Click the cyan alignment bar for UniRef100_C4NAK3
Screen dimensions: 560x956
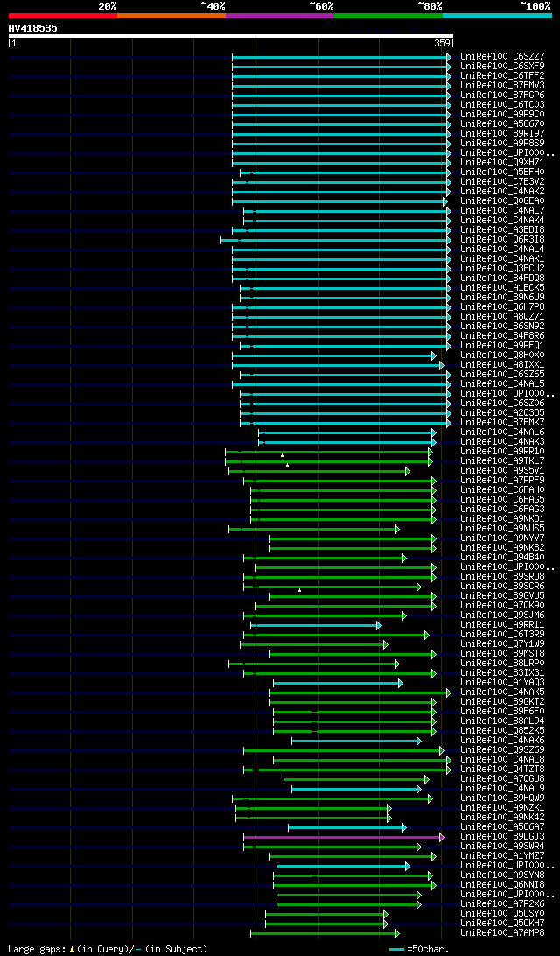click(x=347, y=442)
